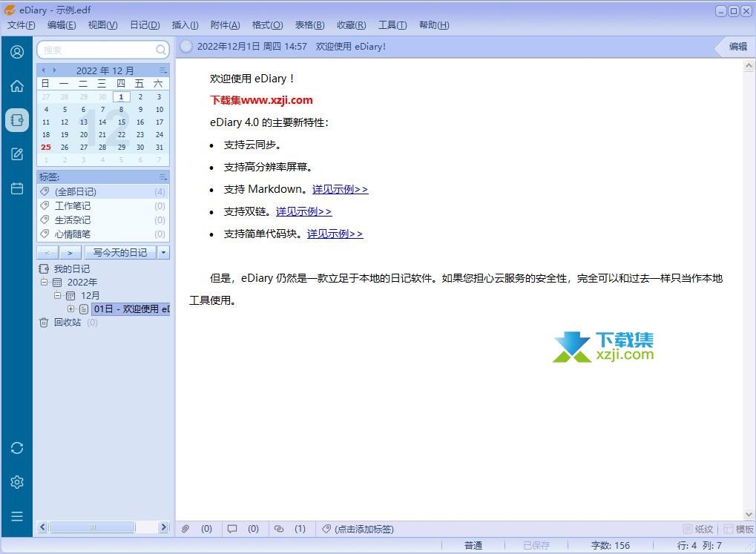This screenshot has width=756, height=554.
Task: Collapse the 2022年 tree node
Action: 45,282
